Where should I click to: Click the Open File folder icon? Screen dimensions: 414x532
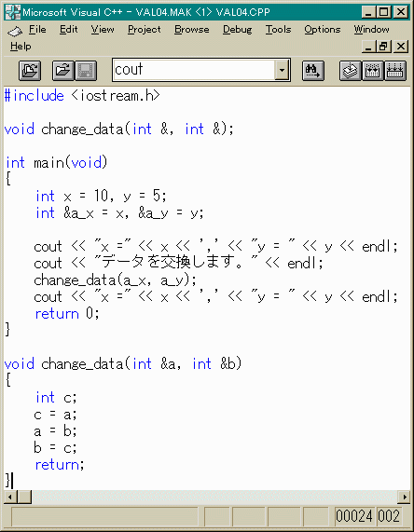(x=63, y=71)
